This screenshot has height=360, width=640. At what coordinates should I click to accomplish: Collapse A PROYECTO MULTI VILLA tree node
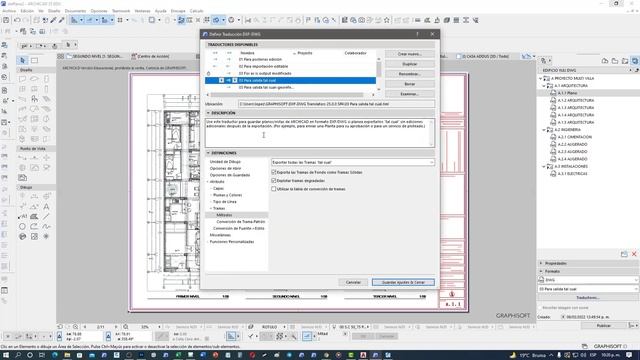coord(540,78)
